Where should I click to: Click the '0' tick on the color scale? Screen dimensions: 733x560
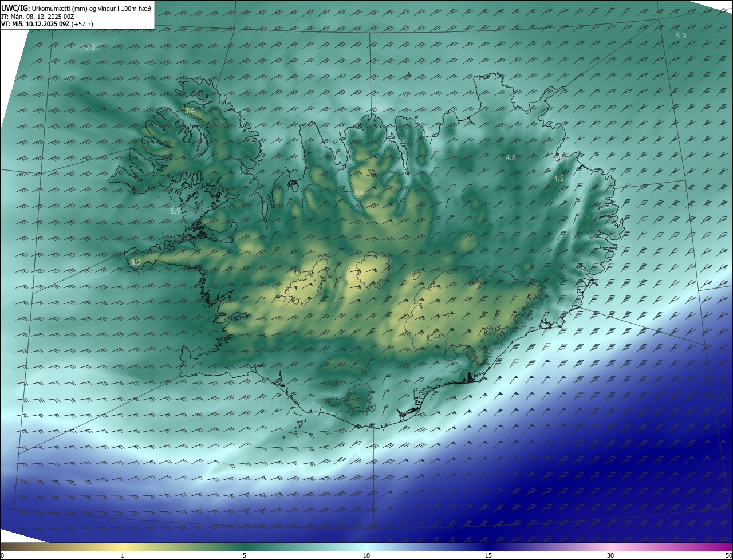(2, 555)
